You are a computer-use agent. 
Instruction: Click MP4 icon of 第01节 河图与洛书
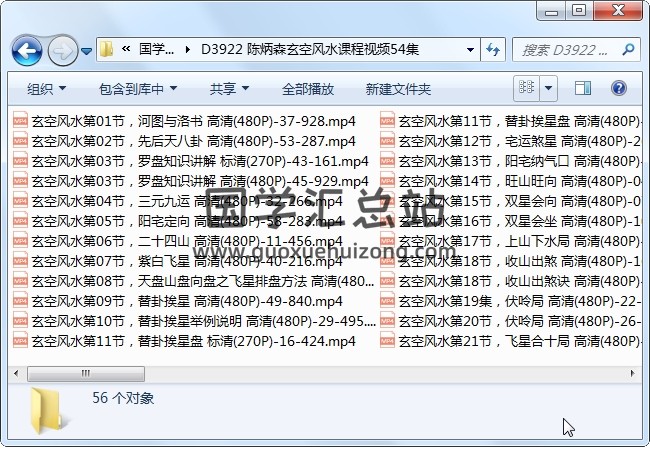point(20,121)
